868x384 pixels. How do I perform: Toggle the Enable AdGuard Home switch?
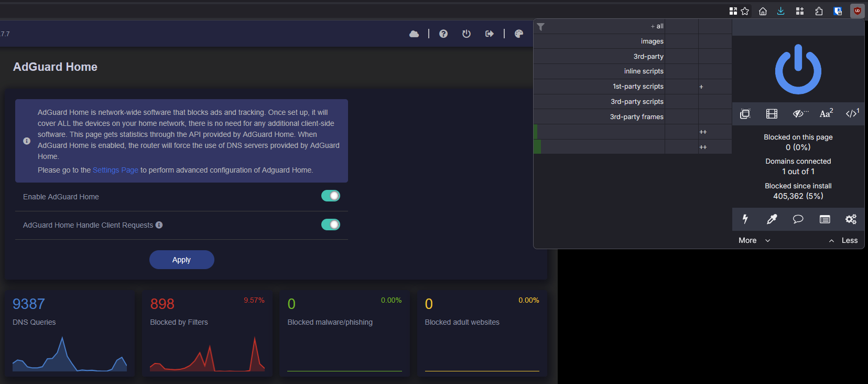(331, 196)
